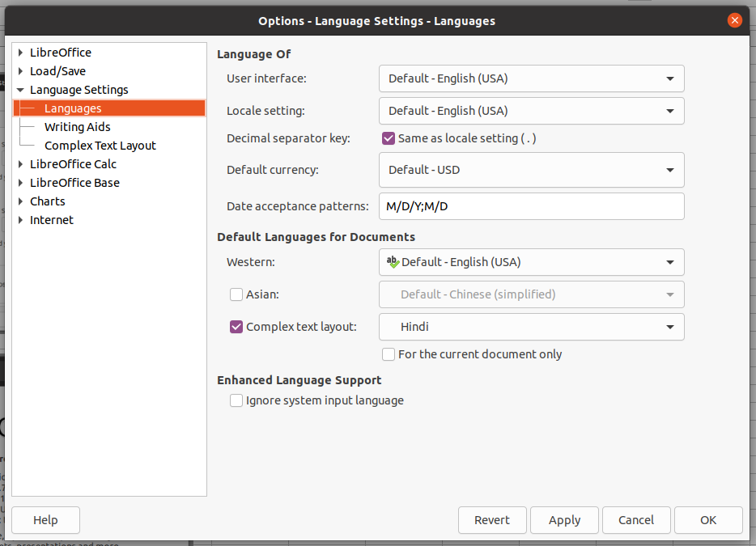Screen dimensions: 756x546
Task: Select Writing Aids in the sidebar
Action: click(x=77, y=126)
